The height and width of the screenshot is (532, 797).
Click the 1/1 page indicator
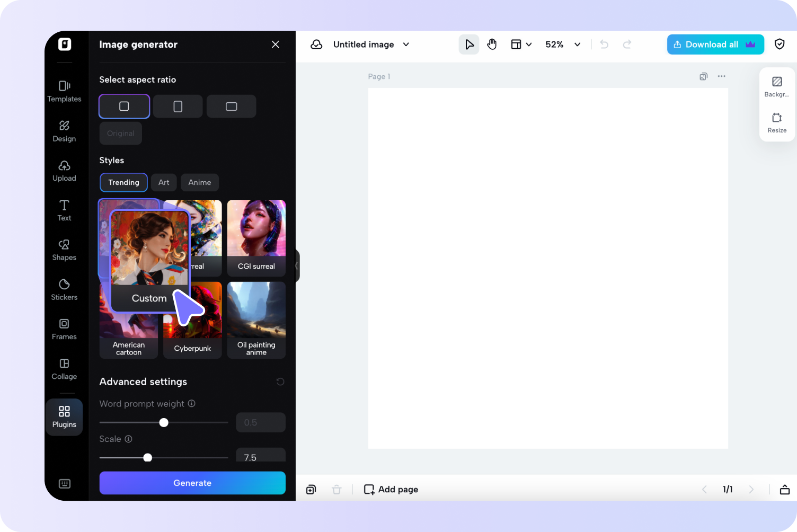pos(728,490)
